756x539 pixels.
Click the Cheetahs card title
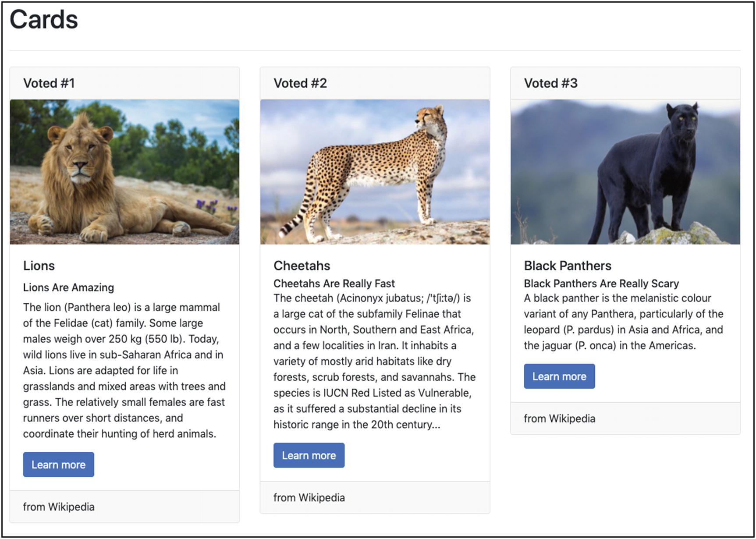302,266
